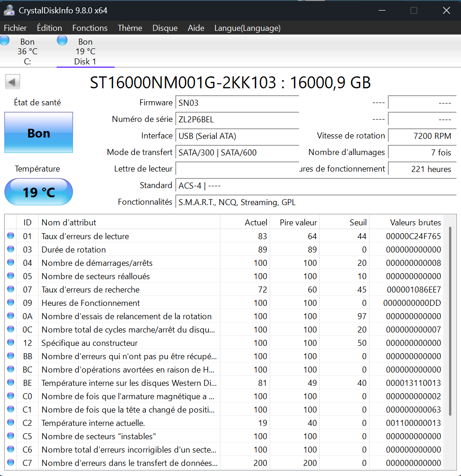
Task: Click status orb of attribute 0C row
Action: (x=11, y=329)
